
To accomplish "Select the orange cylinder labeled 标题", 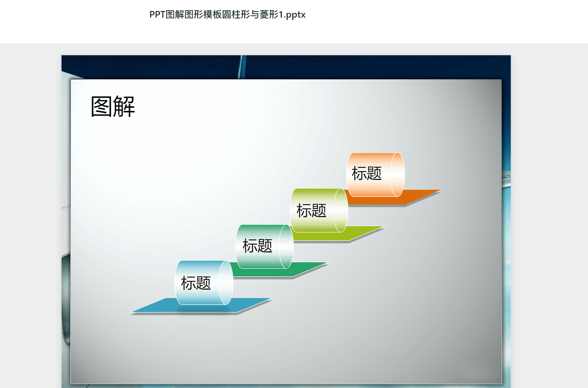I will tap(376, 174).
